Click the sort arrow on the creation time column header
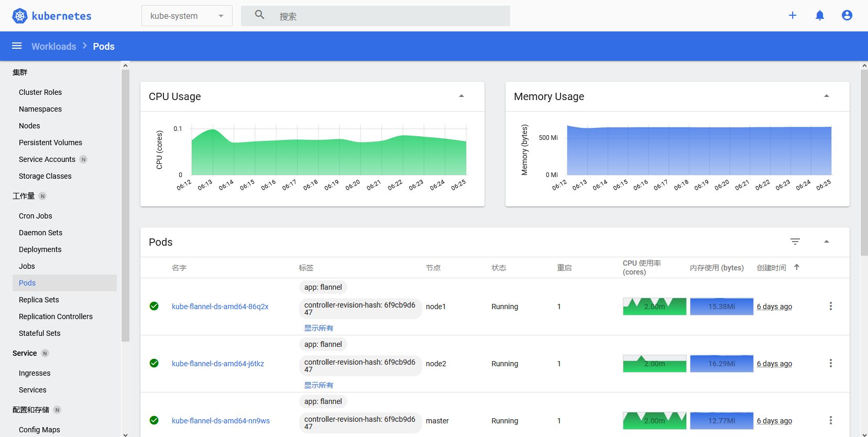The width and height of the screenshot is (868, 437). [x=797, y=267]
